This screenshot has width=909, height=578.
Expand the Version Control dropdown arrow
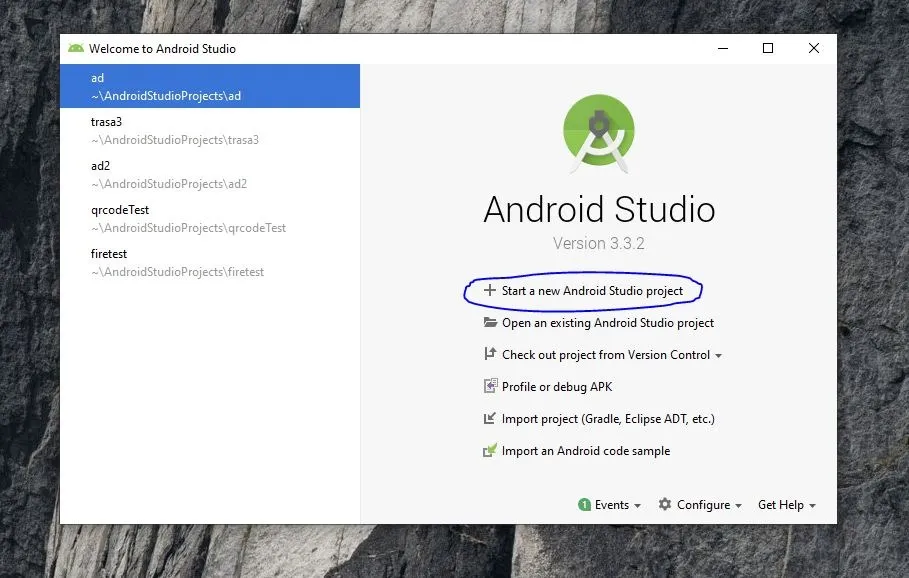click(x=718, y=356)
